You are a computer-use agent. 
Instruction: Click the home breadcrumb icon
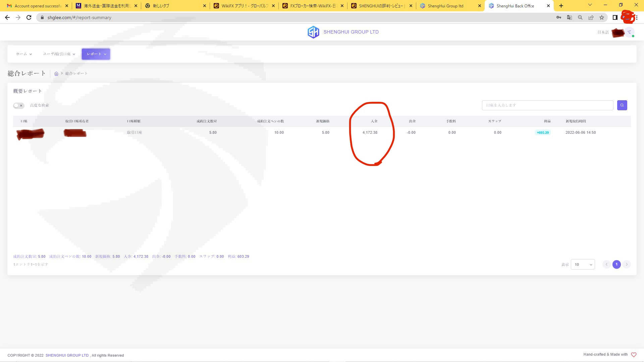click(56, 74)
